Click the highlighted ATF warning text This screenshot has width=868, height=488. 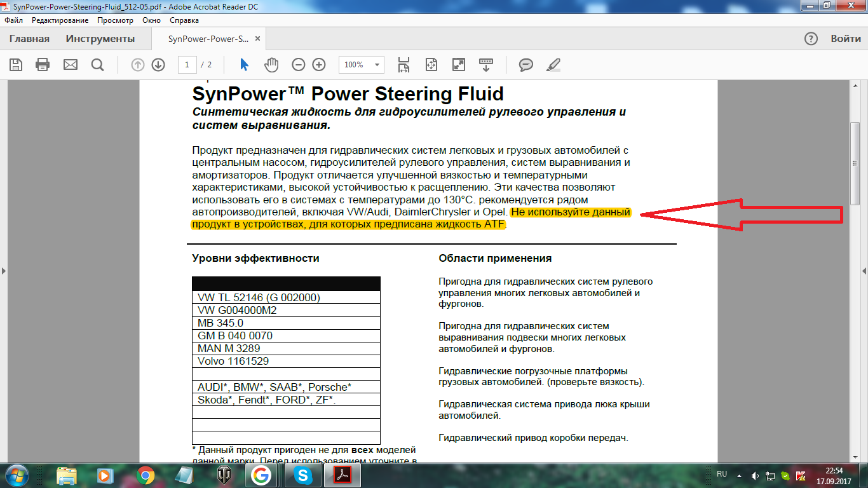411,218
